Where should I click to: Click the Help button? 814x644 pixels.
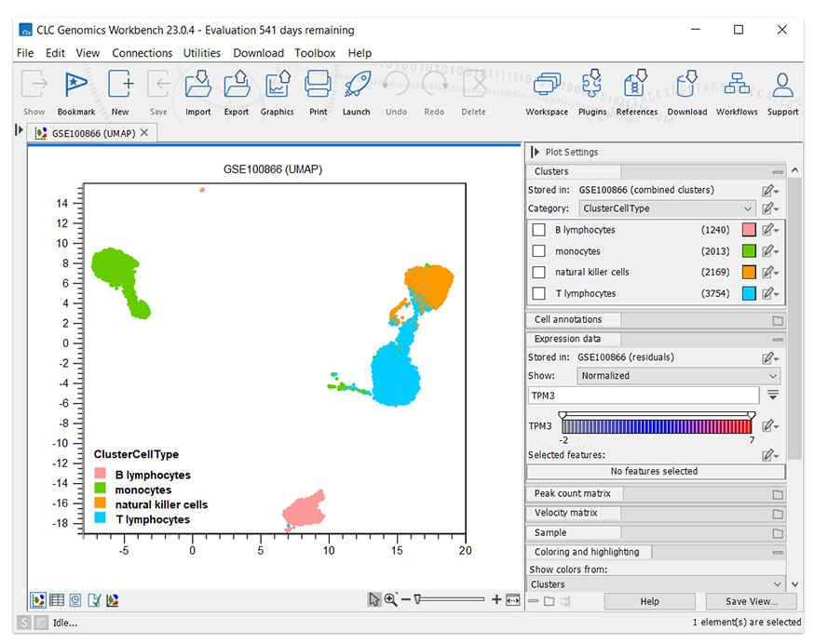click(x=649, y=602)
